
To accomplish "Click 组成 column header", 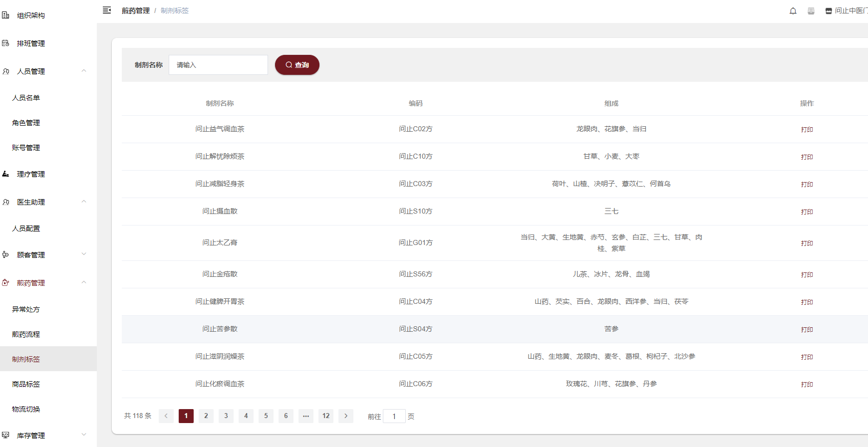I will (x=611, y=103).
